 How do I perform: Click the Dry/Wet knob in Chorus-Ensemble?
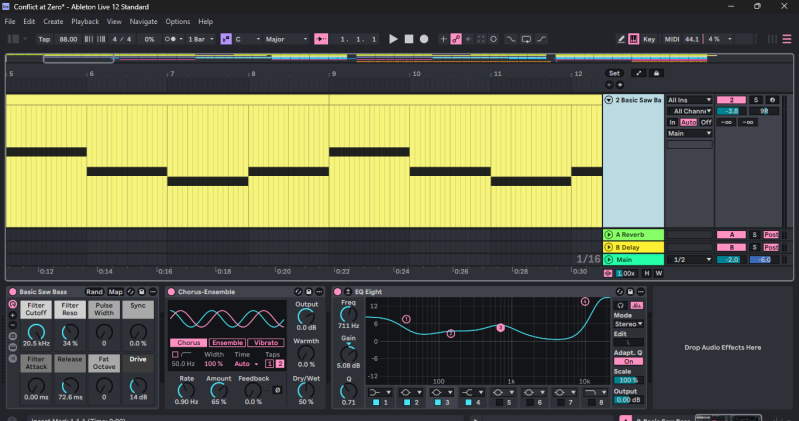(x=306, y=390)
